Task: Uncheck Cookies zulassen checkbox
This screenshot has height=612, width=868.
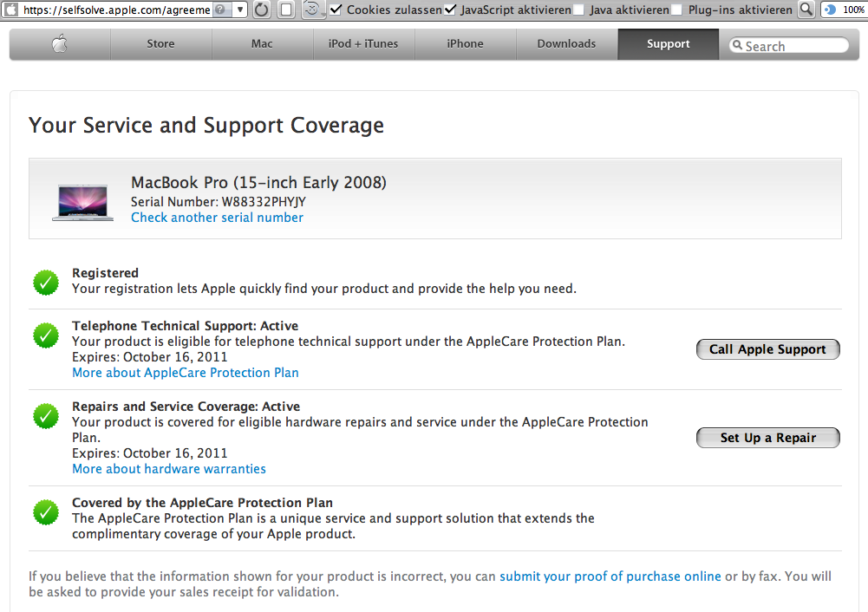Action: (x=336, y=10)
